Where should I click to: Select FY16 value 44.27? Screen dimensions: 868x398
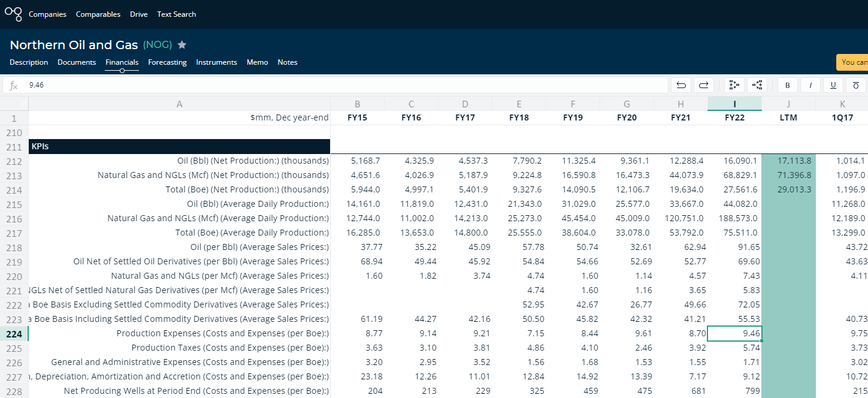pos(412,319)
